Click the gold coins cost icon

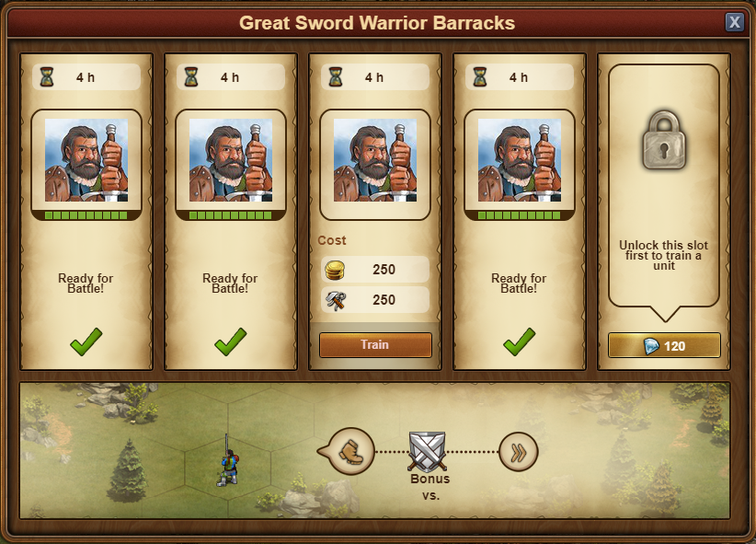pyautogui.click(x=335, y=270)
